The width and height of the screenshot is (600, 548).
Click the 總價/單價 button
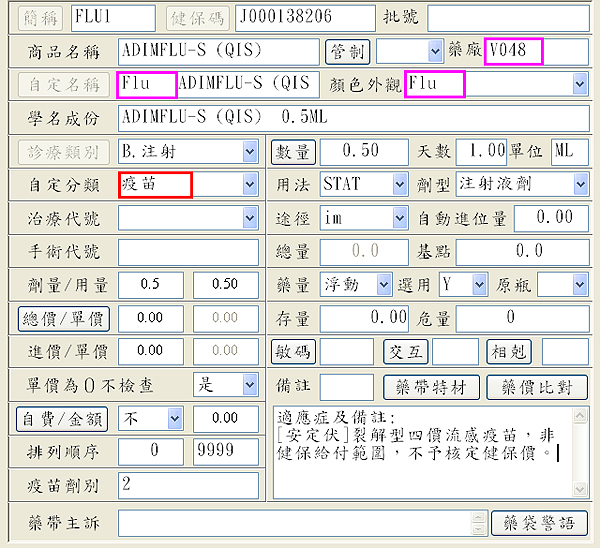(x=64, y=318)
